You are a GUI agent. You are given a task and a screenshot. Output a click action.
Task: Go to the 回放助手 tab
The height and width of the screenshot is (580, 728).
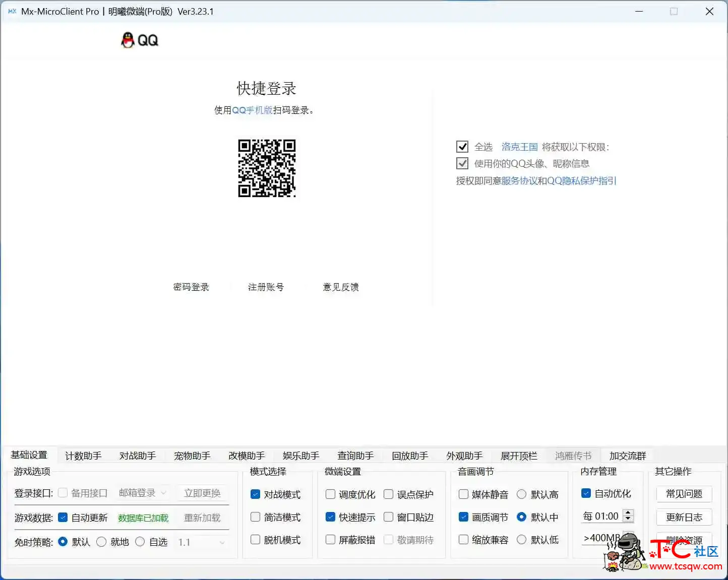(x=410, y=456)
